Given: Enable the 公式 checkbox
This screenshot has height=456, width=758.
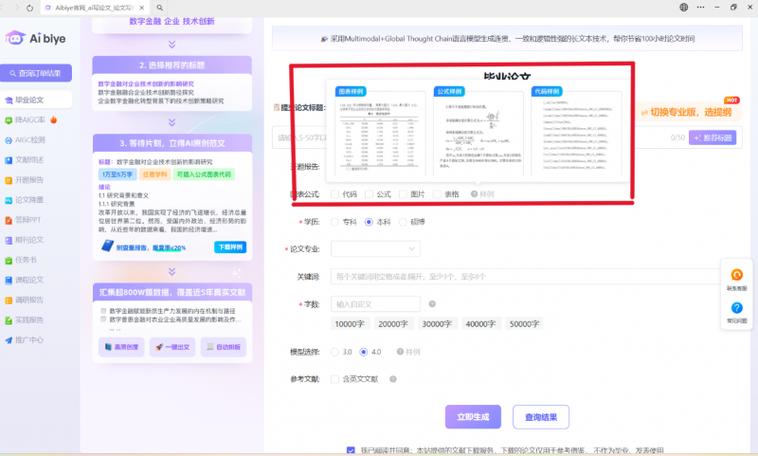Looking at the screenshot, I should [x=369, y=194].
